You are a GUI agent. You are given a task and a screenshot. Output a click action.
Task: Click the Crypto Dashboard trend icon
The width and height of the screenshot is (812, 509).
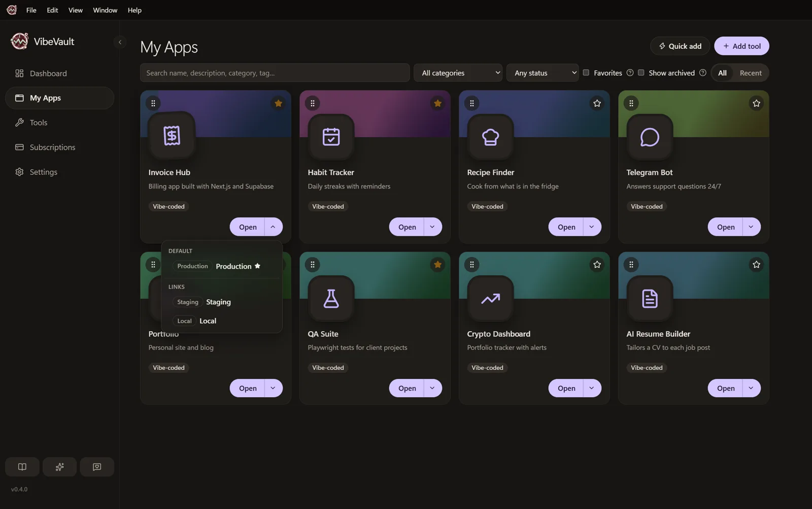coord(490,298)
